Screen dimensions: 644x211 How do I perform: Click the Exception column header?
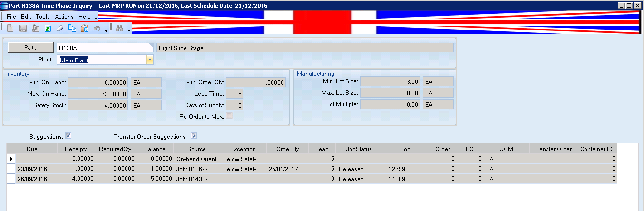point(243,149)
